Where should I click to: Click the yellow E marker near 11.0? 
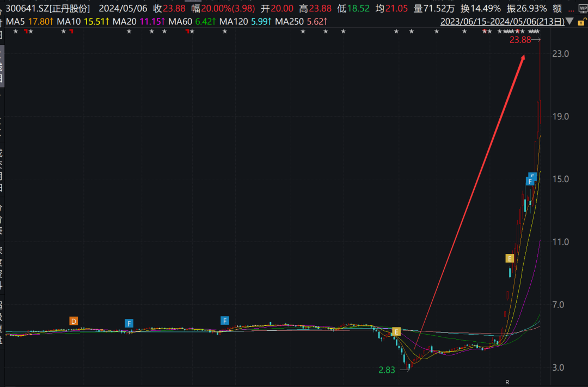[509, 258]
